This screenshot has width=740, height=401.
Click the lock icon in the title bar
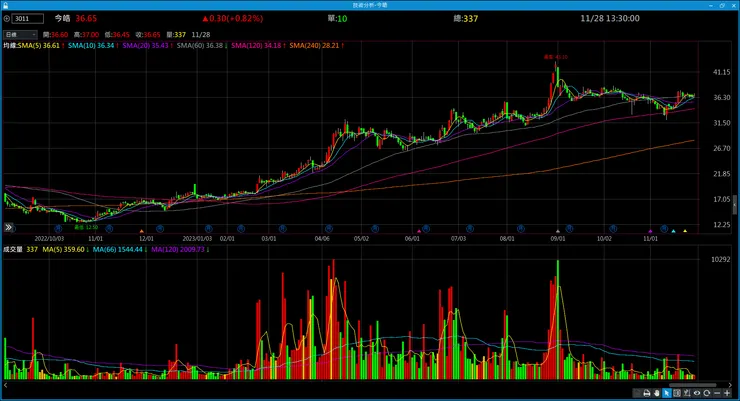(6, 5)
